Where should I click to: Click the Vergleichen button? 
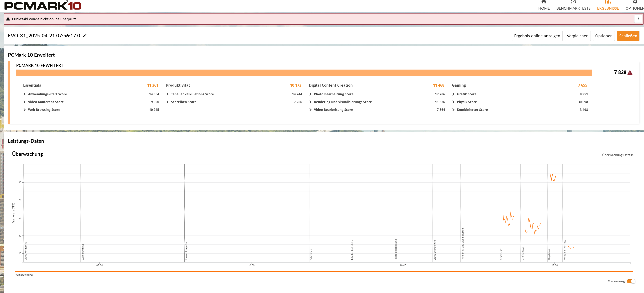point(578,36)
